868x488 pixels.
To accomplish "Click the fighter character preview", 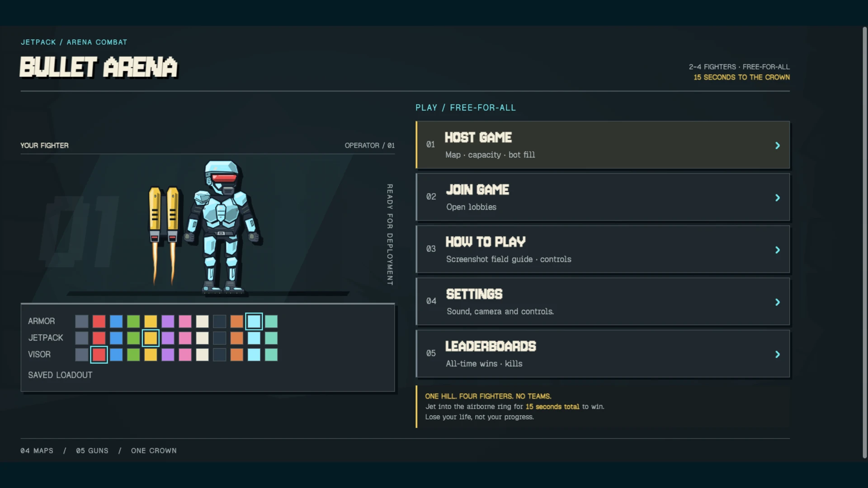I will tap(222, 227).
